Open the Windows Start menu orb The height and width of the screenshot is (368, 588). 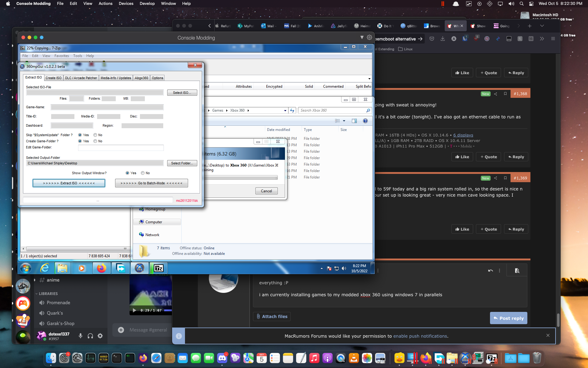click(x=26, y=268)
